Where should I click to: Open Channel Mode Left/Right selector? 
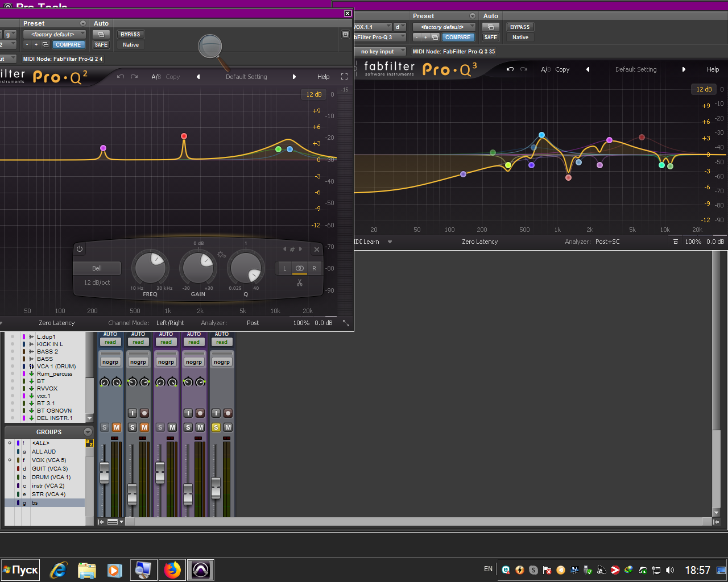click(x=170, y=323)
